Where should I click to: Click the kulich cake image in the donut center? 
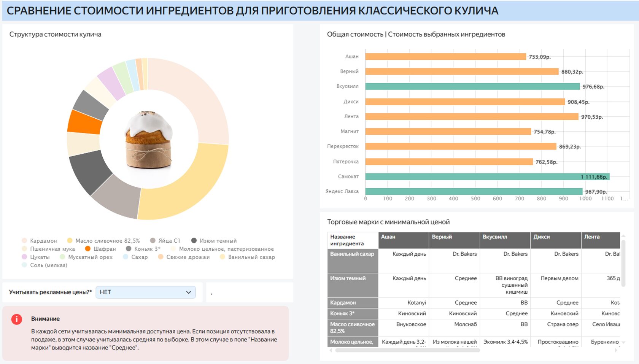tap(149, 140)
